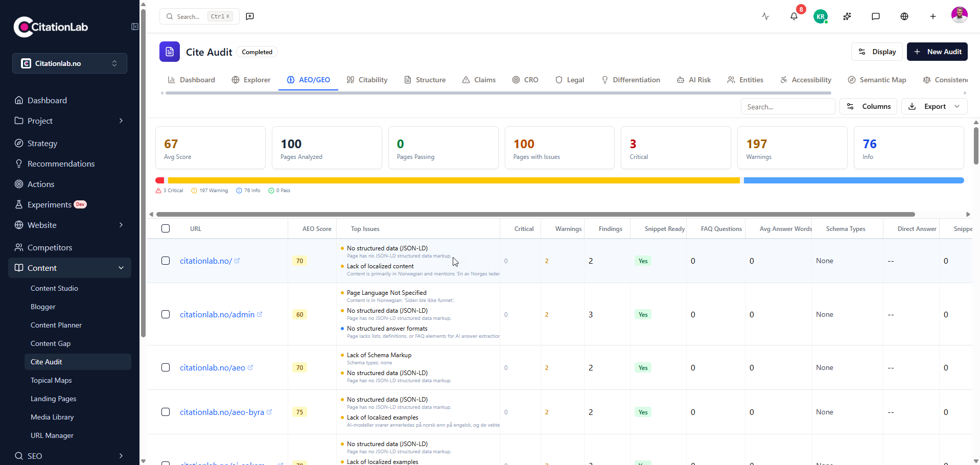Click the plus icon in top bar
This screenshot has width=980, height=465.
(933, 16)
